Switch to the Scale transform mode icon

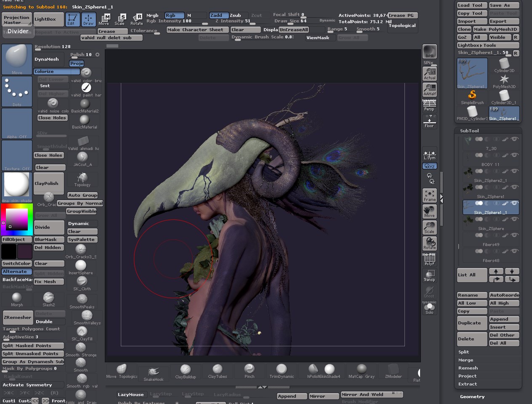(120, 19)
